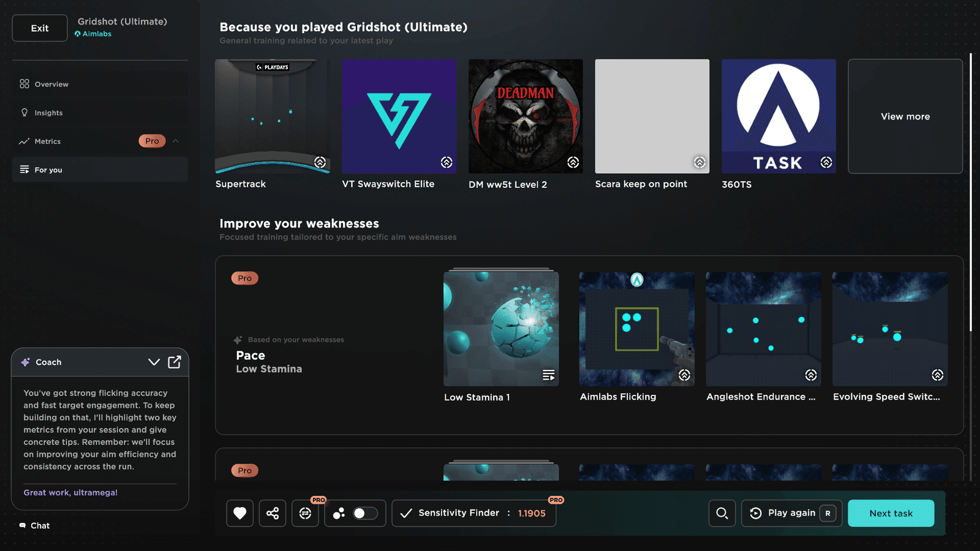This screenshot has height=551, width=980.
Task: Click the Overview grid icon
Action: tap(24, 84)
